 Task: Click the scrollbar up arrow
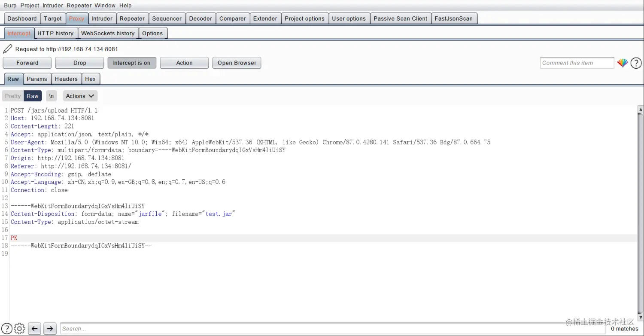(641, 110)
